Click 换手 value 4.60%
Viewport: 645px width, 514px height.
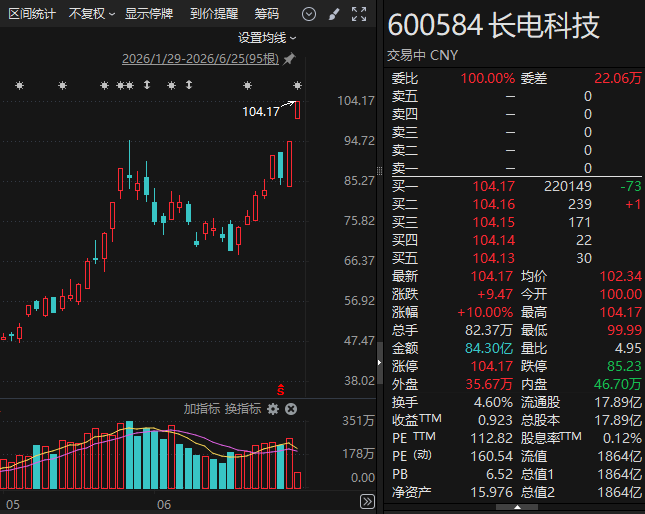point(493,402)
